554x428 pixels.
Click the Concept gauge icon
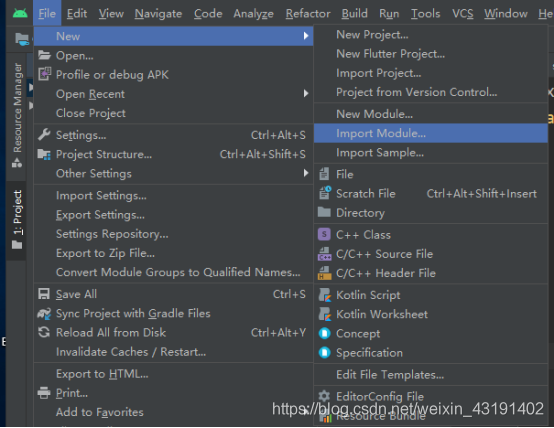[x=324, y=333]
